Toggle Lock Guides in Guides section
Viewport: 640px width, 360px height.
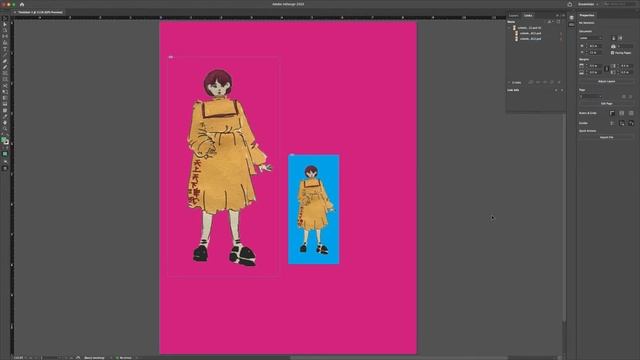pos(622,123)
